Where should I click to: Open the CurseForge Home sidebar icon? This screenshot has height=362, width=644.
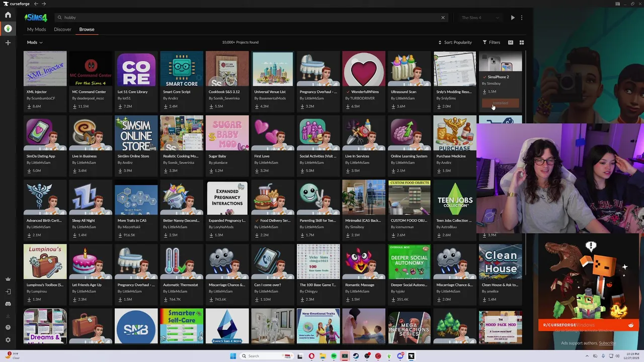click(x=8, y=15)
